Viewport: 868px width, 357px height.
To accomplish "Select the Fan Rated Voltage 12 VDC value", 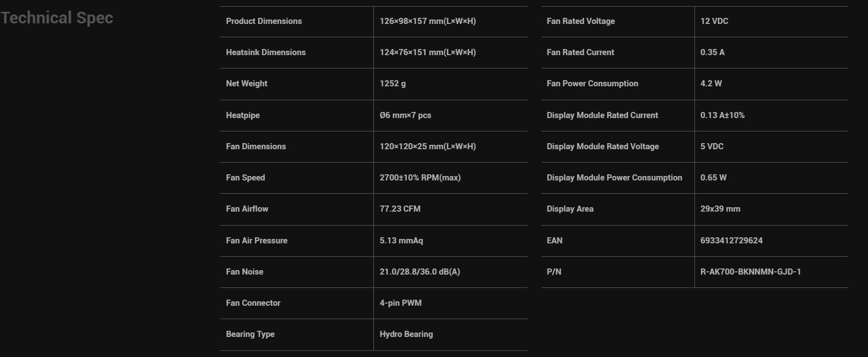I will (714, 21).
